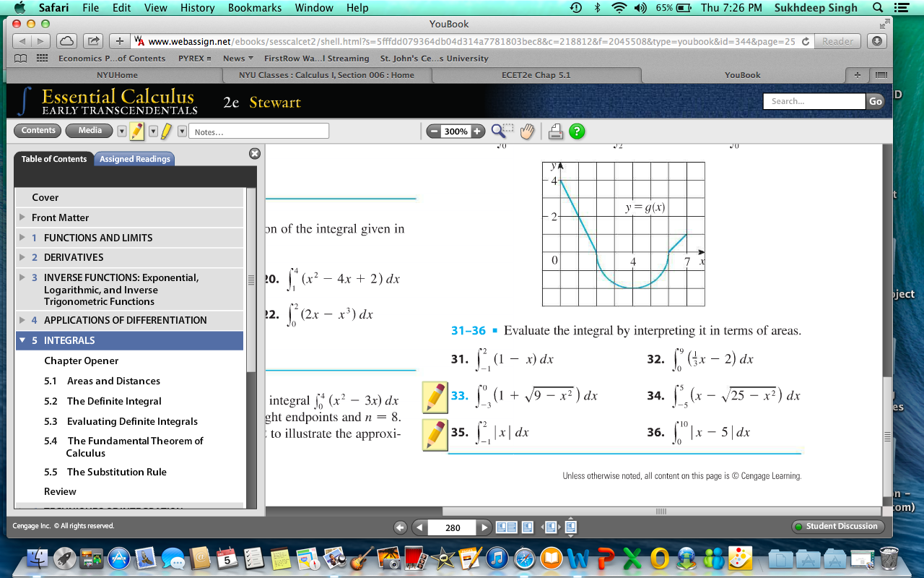The width and height of the screenshot is (924, 578).
Task: Expand chapter 1 Functions and Limits
Action: pyautogui.click(x=22, y=238)
